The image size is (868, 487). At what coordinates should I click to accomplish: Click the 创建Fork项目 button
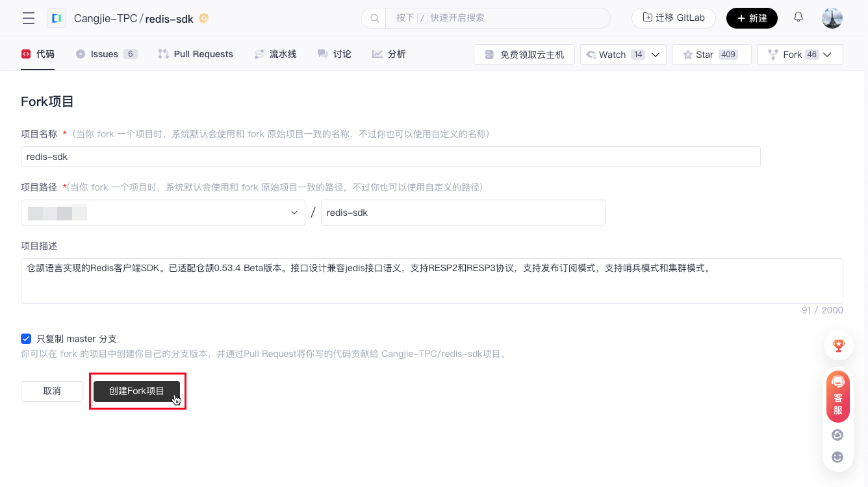point(136,391)
